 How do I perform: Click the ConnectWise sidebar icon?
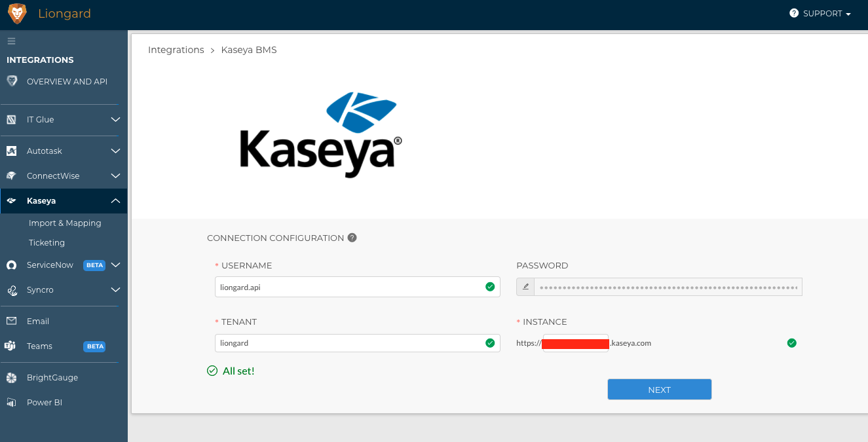click(11, 176)
